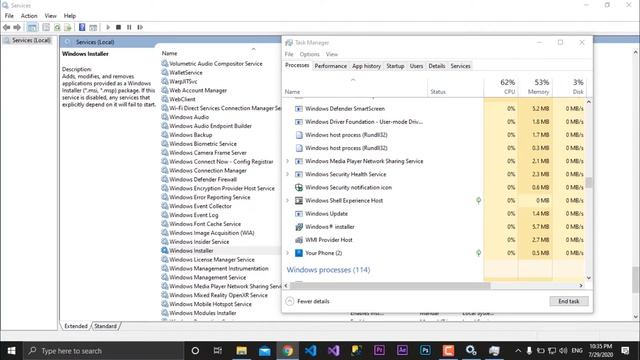Image resolution: width=640 pixels, height=360 pixels.
Task: Click the Pause Service icon
Action: click(129, 27)
